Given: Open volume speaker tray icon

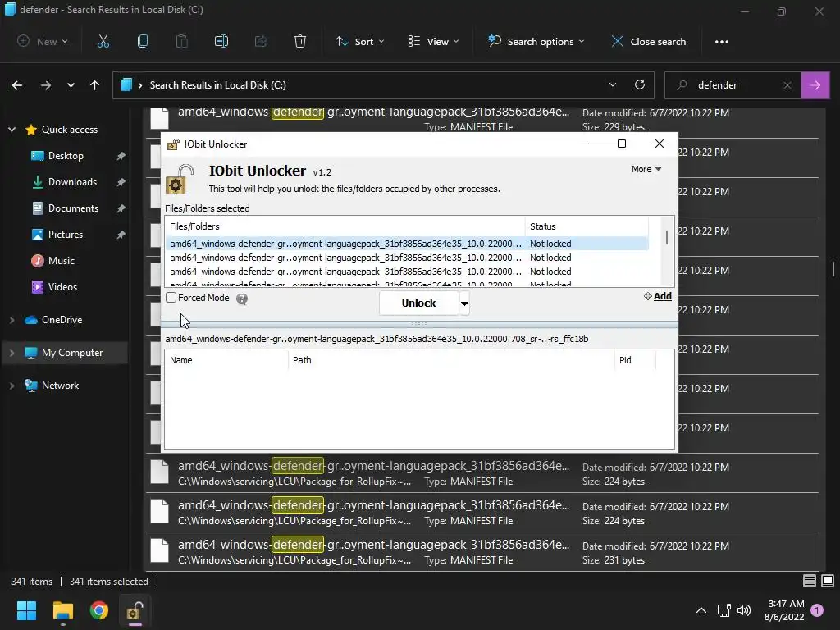Looking at the screenshot, I should pos(744,610).
